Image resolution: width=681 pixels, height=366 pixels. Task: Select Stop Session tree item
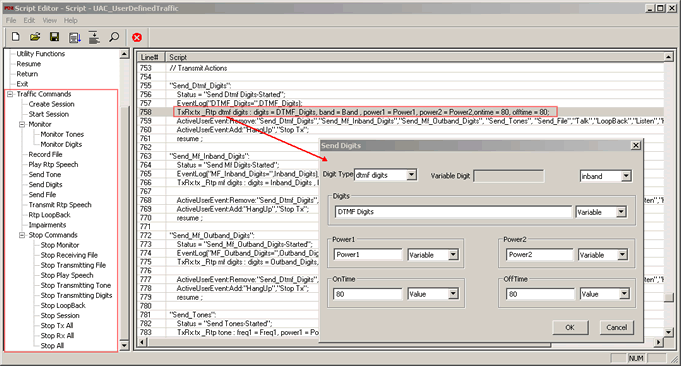(x=60, y=316)
